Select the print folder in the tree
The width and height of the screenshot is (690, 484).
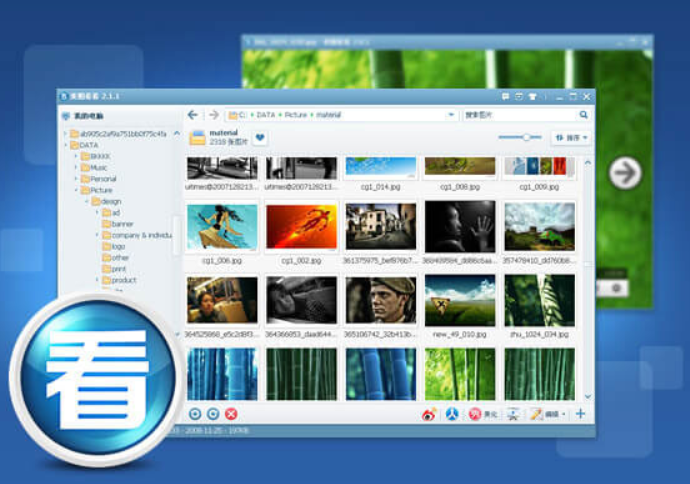(x=114, y=269)
